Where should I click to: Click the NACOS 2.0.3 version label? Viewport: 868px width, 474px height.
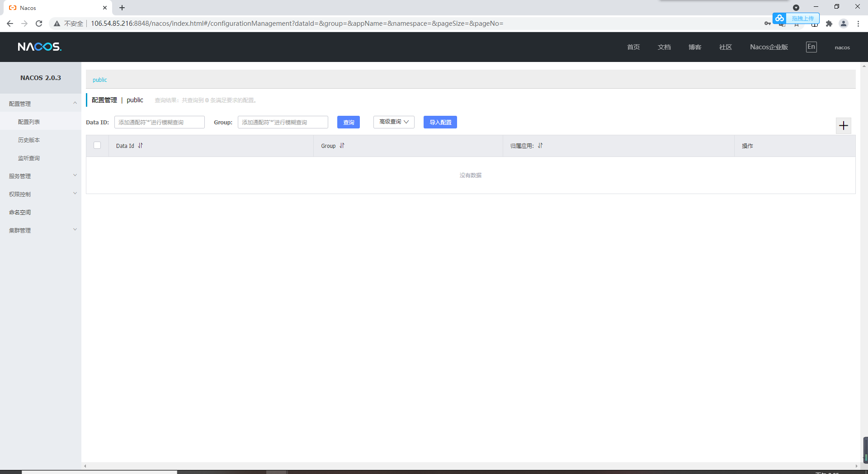41,78
